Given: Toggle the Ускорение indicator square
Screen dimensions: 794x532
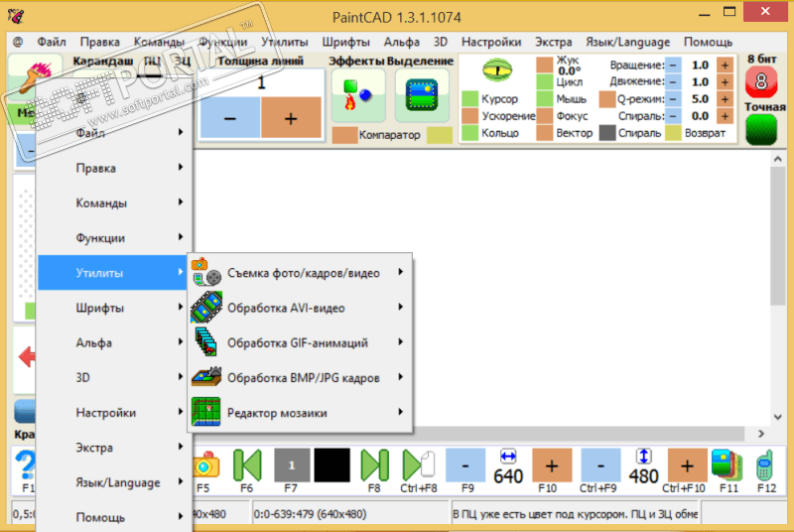Looking at the screenshot, I should pyautogui.click(x=470, y=116).
